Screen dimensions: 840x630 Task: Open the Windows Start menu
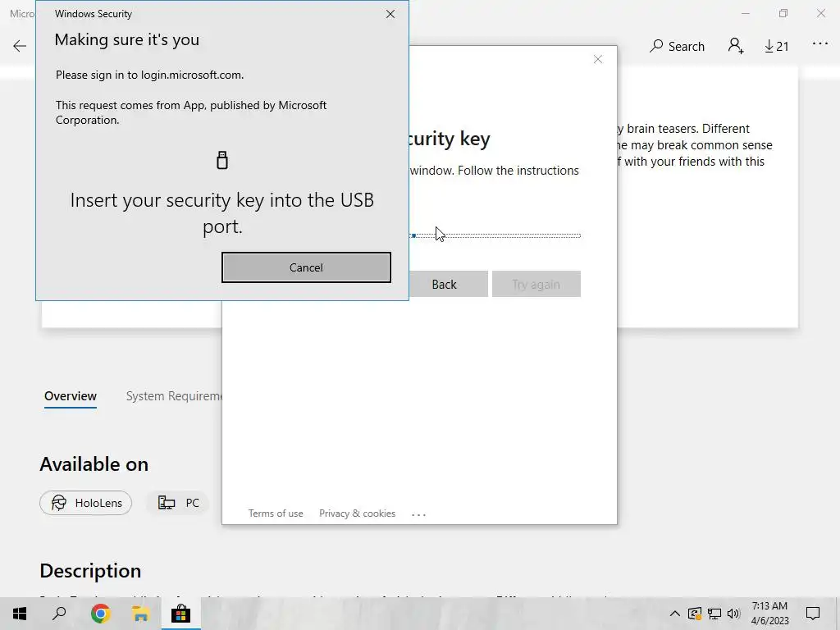click(20, 614)
